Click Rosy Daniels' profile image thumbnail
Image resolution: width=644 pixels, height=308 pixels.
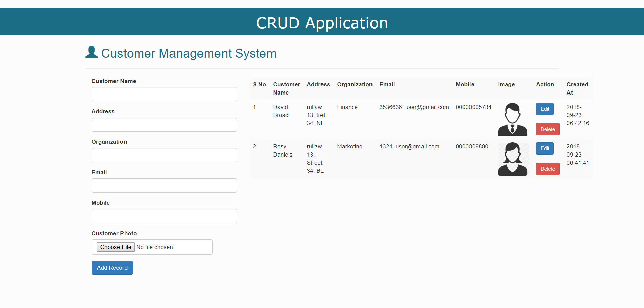click(512, 159)
